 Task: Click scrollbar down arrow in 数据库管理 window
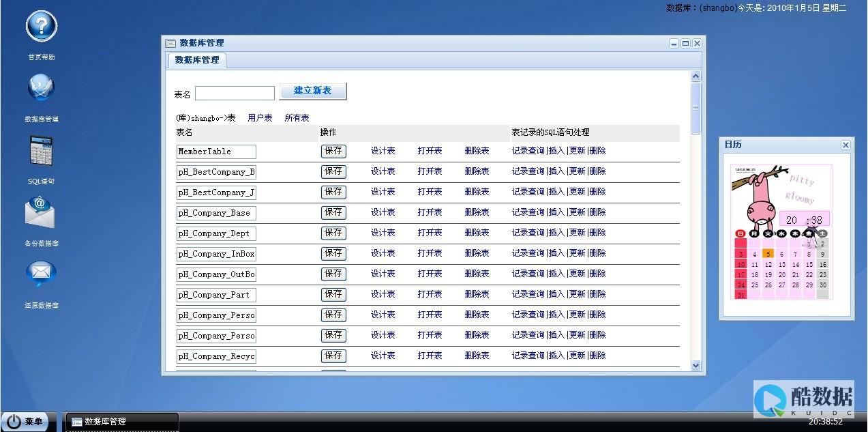pos(696,366)
